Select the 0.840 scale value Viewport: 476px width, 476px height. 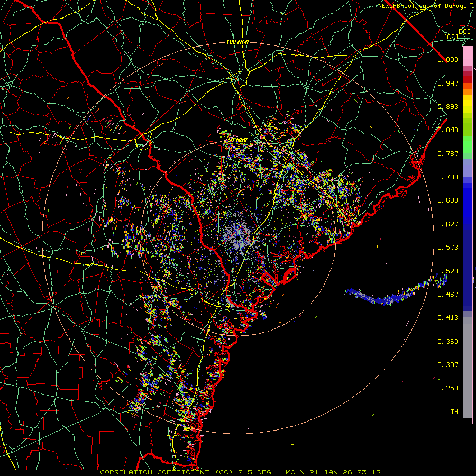[448, 130]
